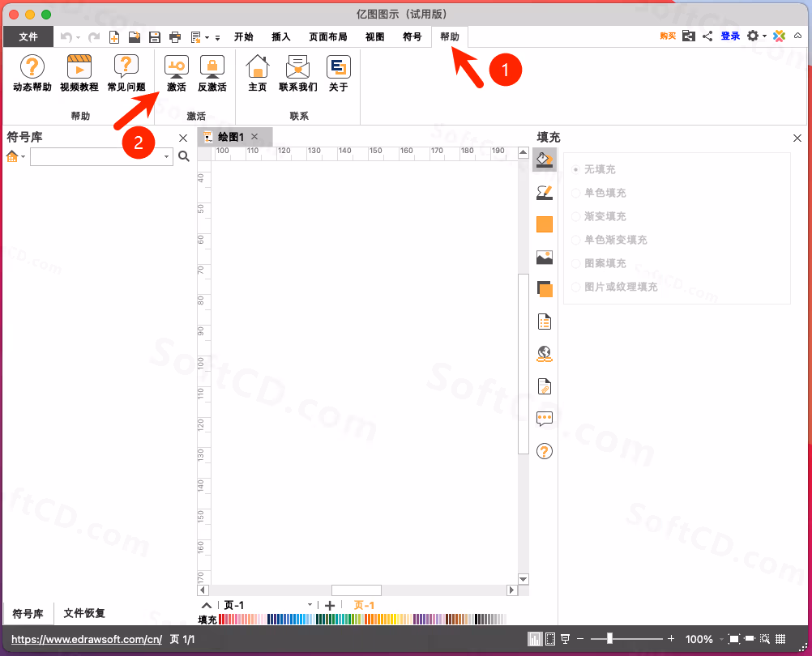The height and width of the screenshot is (656, 812).
Task: Click the 登录 login link
Action: [730, 36]
